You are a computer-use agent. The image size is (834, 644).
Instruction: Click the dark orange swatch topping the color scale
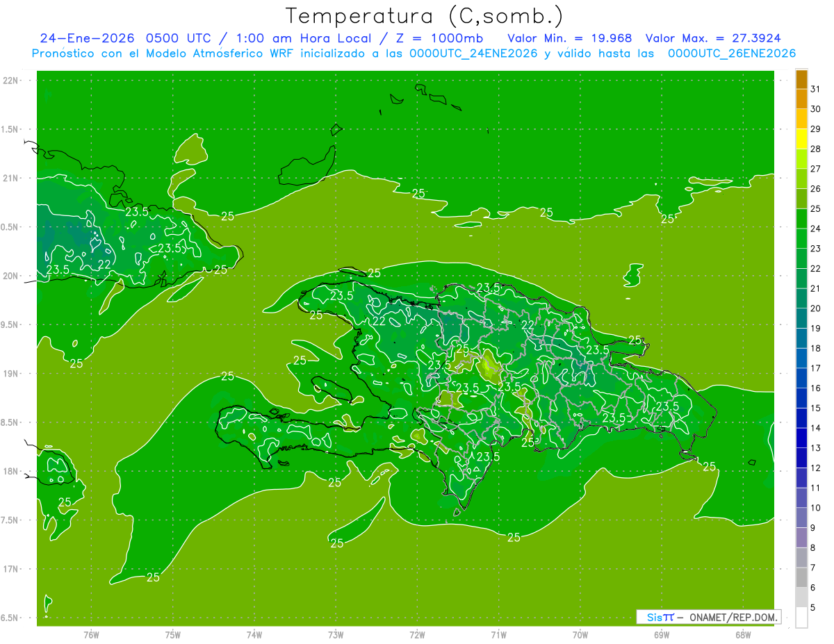point(801,79)
